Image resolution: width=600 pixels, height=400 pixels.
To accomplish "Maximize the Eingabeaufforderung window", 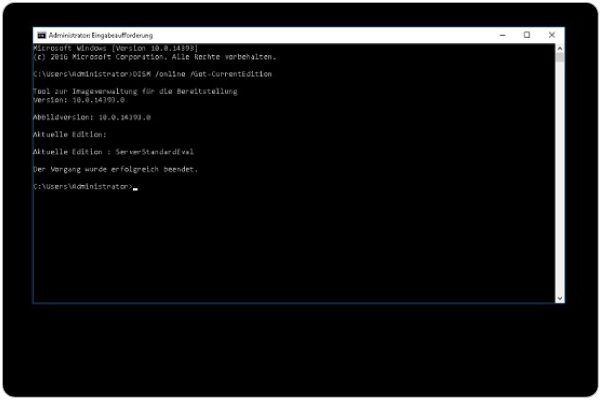I will pyautogui.click(x=527, y=35).
